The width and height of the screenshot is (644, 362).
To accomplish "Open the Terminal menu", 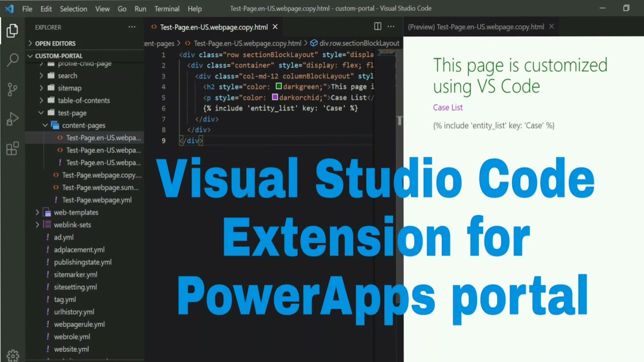I will pos(167,9).
